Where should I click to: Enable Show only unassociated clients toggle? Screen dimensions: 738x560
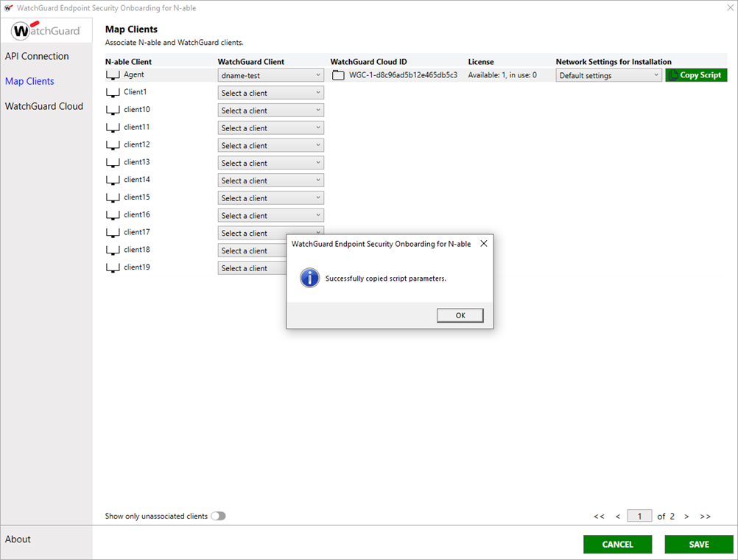point(218,516)
